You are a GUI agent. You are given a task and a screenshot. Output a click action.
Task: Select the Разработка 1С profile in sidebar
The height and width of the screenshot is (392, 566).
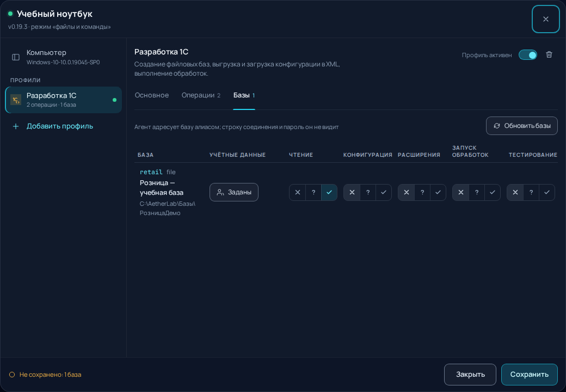tap(63, 100)
